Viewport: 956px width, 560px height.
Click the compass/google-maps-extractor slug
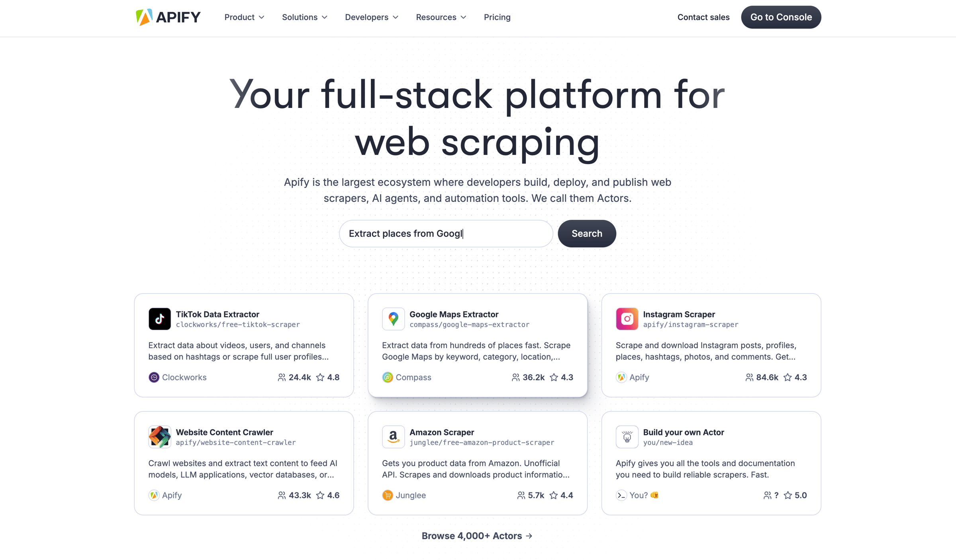(x=469, y=325)
